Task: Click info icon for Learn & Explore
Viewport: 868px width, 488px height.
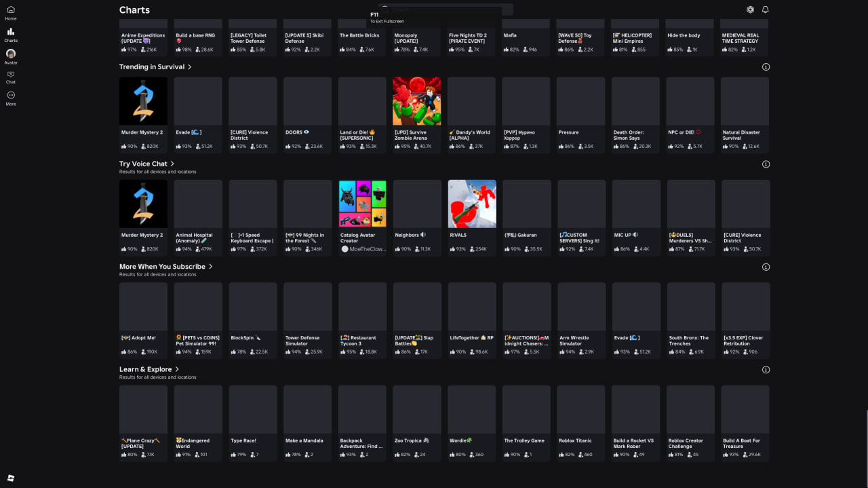Action: pos(766,370)
